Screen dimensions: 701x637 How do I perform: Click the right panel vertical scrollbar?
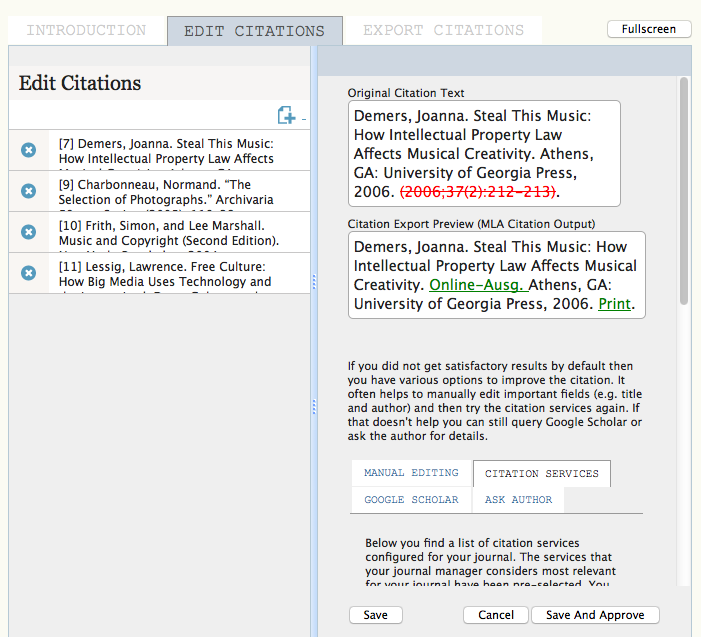click(684, 191)
